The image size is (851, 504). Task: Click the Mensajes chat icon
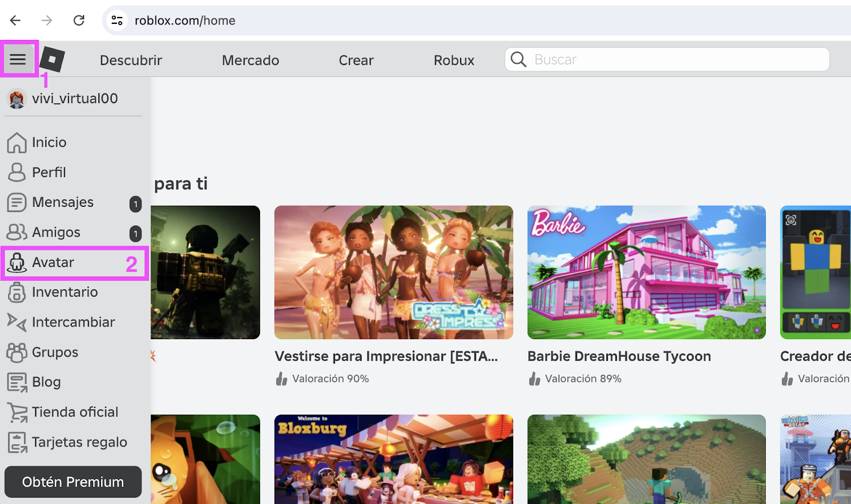pos(16,203)
